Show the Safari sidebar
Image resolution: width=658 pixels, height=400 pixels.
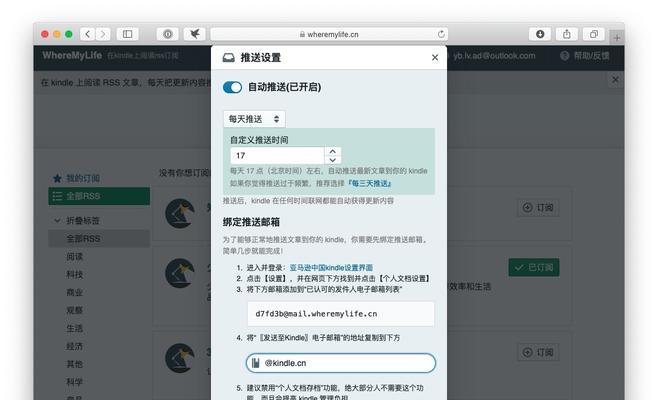[x=128, y=34]
